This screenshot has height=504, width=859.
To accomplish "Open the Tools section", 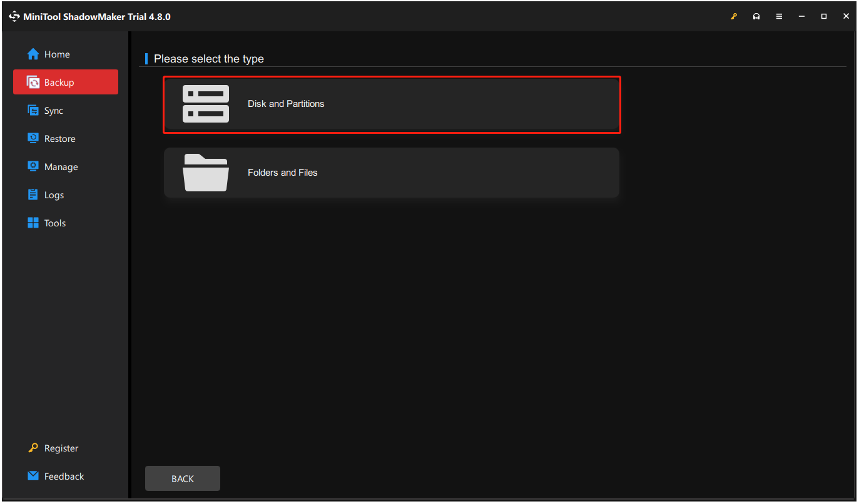I will click(x=55, y=223).
